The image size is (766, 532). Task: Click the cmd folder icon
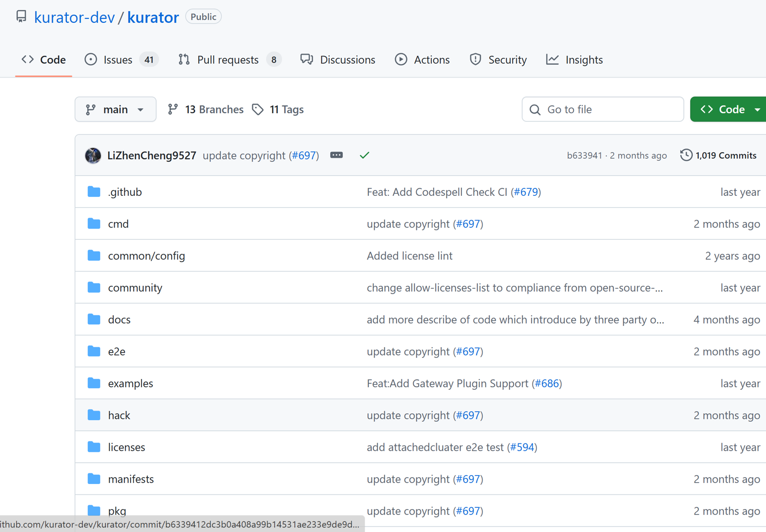(94, 223)
